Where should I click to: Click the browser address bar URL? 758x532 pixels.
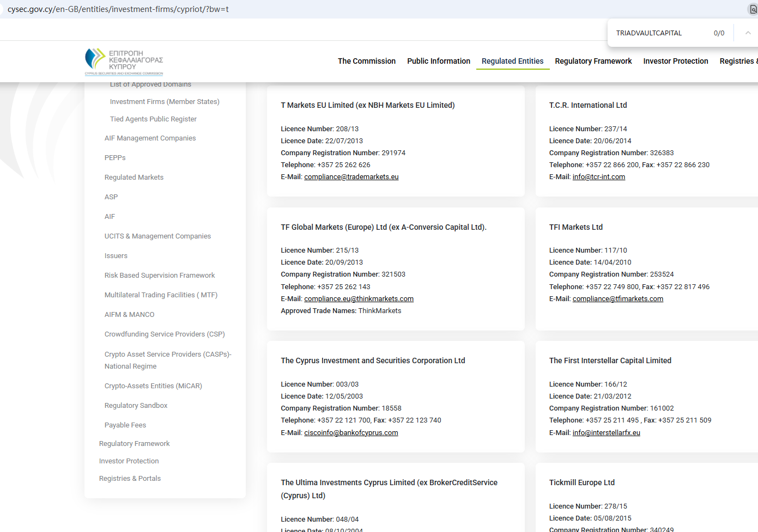point(118,9)
